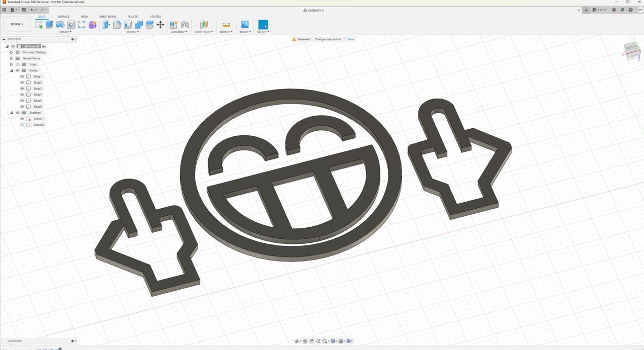Select the Extrude tool
The width and height of the screenshot is (644, 350).
49,25
